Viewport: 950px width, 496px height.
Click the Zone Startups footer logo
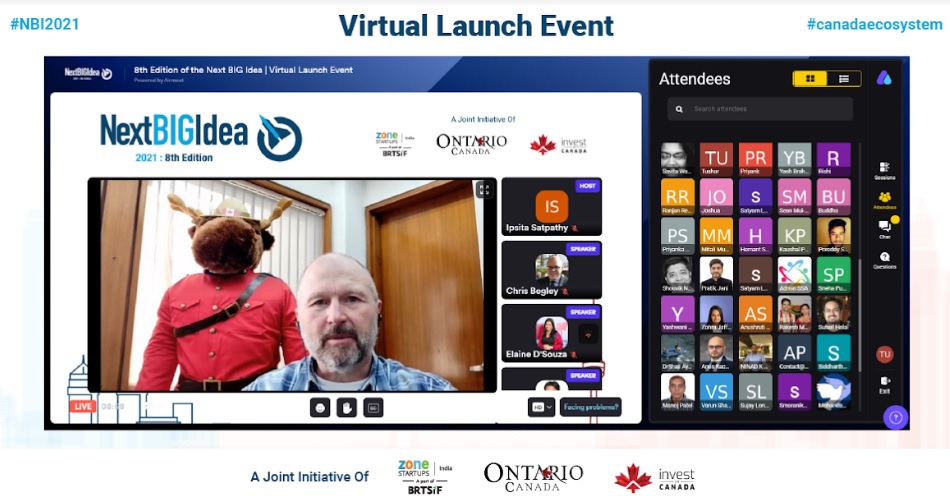(x=425, y=477)
